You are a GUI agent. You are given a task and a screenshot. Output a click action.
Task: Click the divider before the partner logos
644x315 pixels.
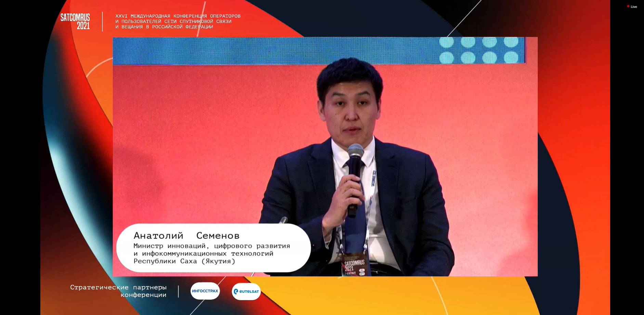point(178,291)
